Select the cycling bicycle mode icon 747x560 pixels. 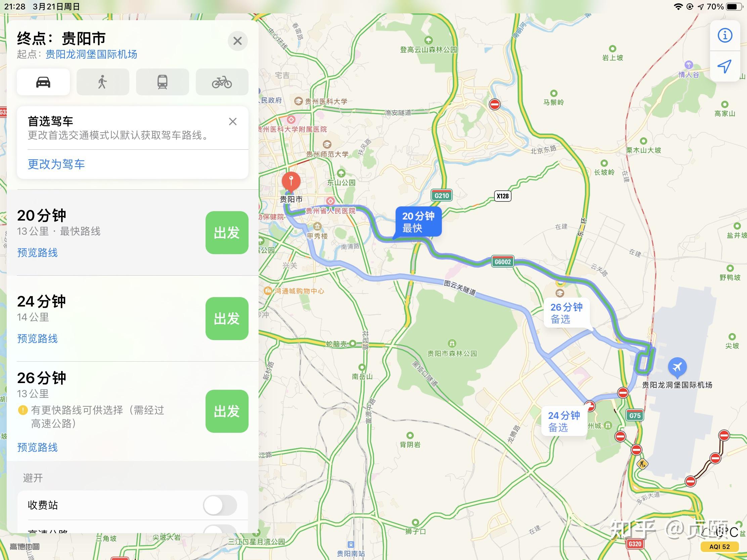pyautogui.click(x=222, y=82)
